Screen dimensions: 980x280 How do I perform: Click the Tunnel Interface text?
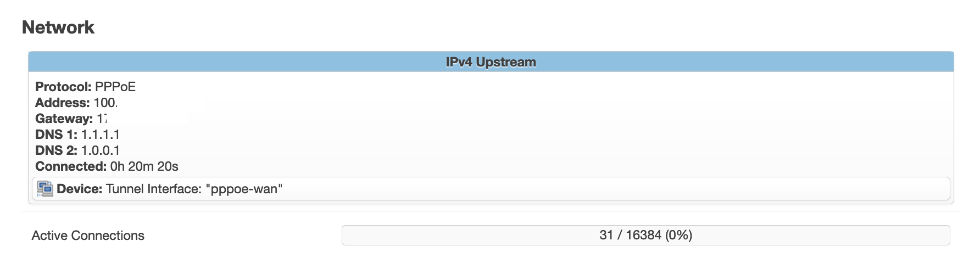point(154,189)
